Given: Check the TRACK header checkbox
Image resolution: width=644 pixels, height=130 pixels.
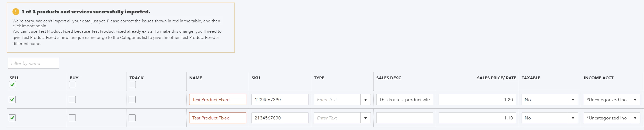Looking at the screenshot, I should pyautogui.click(x=132, y=84).
